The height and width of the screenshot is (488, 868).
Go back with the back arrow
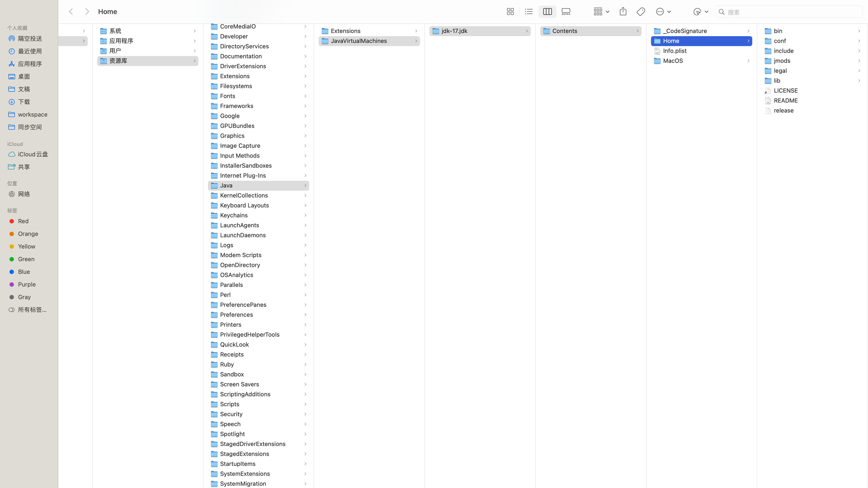[71, 12]
